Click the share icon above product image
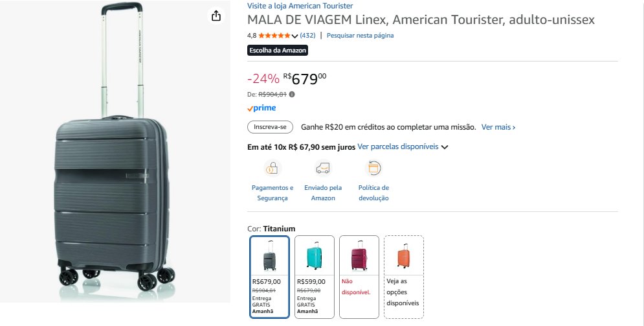This screenshot has height=326, width=644. tap(216, 16)
